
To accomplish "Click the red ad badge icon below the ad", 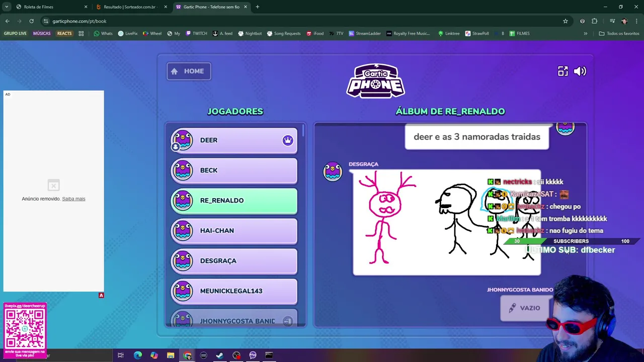I will tap(101, 295).
